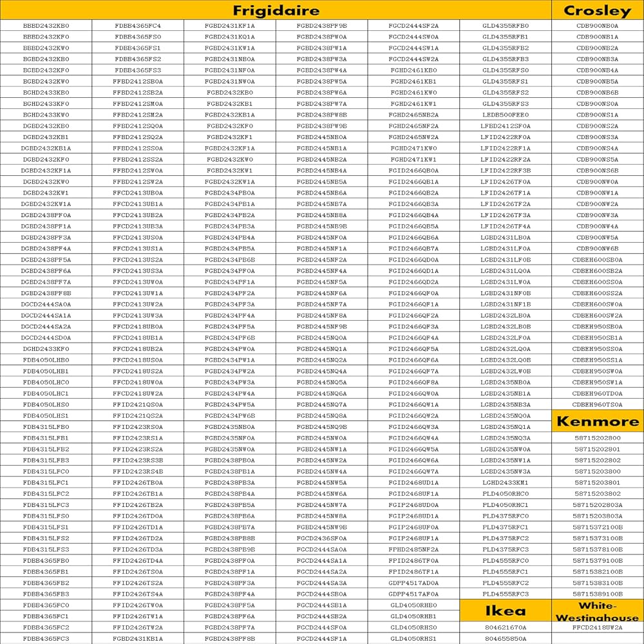This screenshot has width=644, height=644.
Task: Click the first Frigidaire cell BBBD2432KB0
Action: click(x=46, y=26)
